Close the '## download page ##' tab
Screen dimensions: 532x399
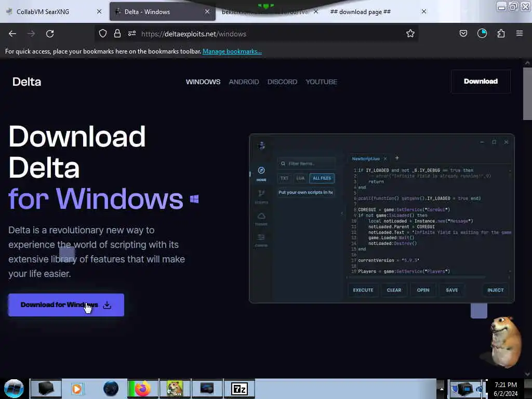[424, 11]
